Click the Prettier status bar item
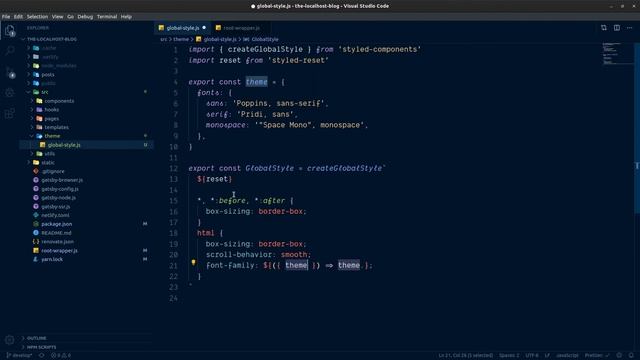This screenshot has height=360, width=640. pos(597,356)
